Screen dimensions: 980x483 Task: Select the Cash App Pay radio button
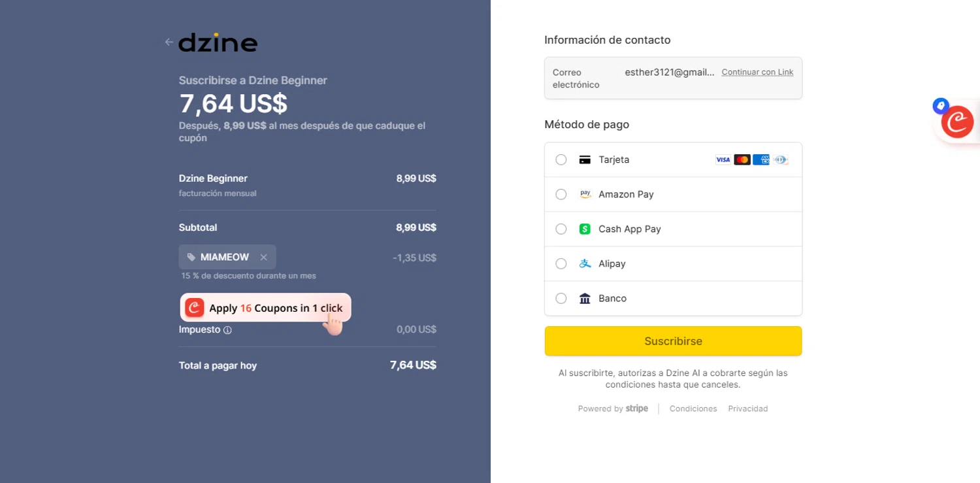coord(561,229)
